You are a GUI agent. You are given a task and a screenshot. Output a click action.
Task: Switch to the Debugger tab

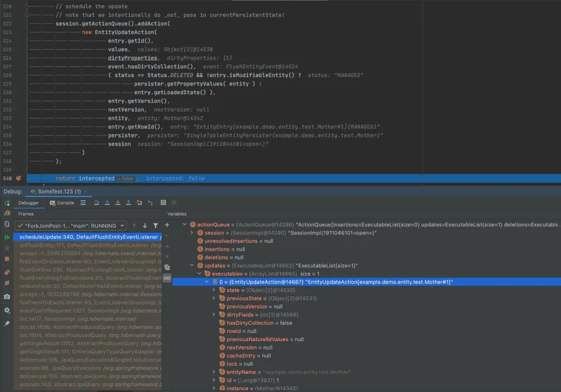click(29, 203)
